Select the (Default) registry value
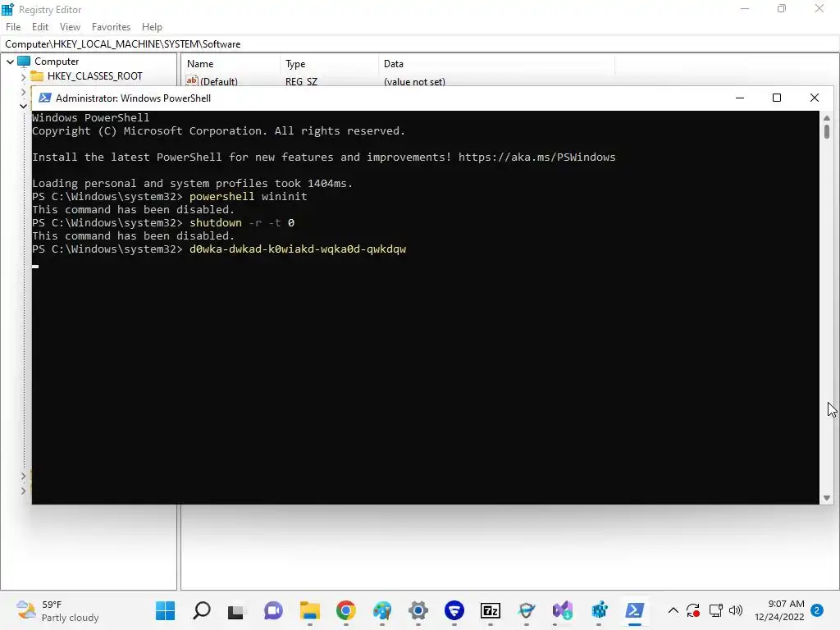The width and height of the screenshot is (840, 630). 218,81
